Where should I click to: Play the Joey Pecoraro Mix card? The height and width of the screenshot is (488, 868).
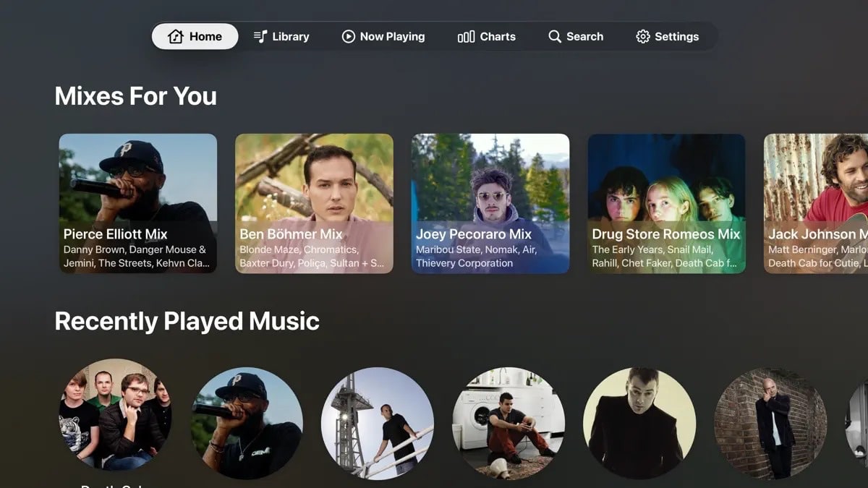490,203
